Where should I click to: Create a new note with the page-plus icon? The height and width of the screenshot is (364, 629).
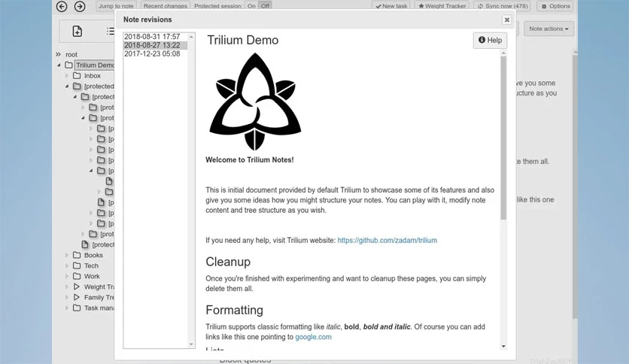77,32
